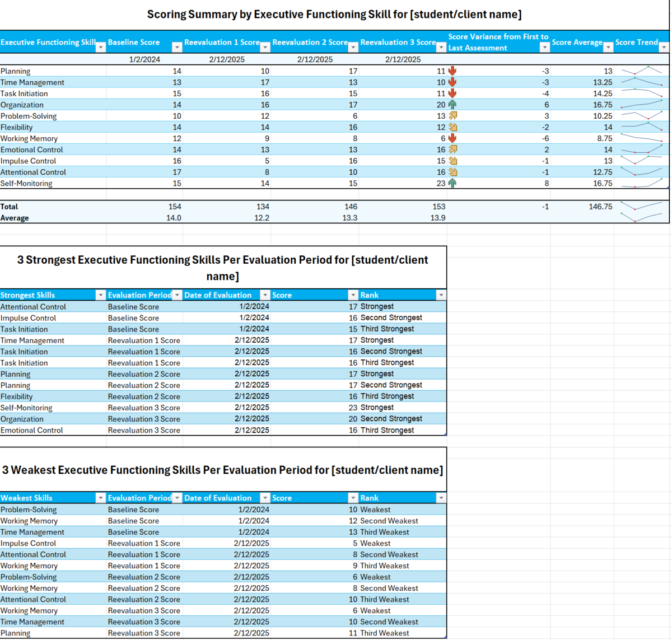Click the Impulse Control row score trend sparkline
This screenshot has height=640, width=672.
(642, 161)
